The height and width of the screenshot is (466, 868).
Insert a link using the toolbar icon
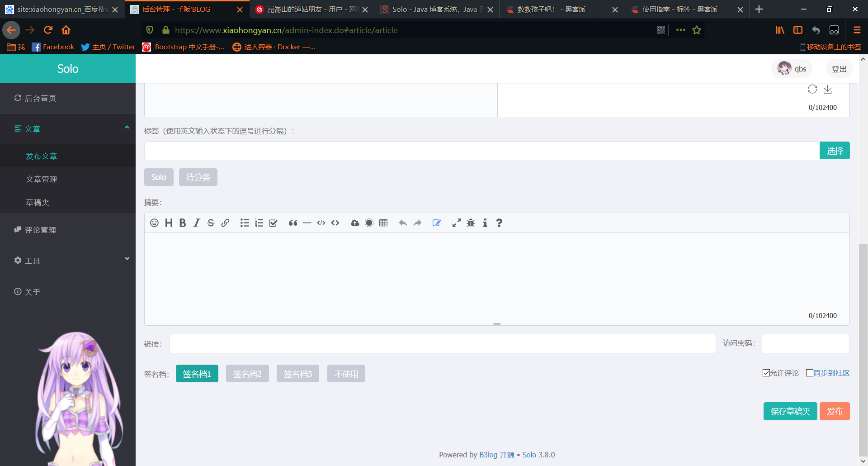click(x=225, y=223)
